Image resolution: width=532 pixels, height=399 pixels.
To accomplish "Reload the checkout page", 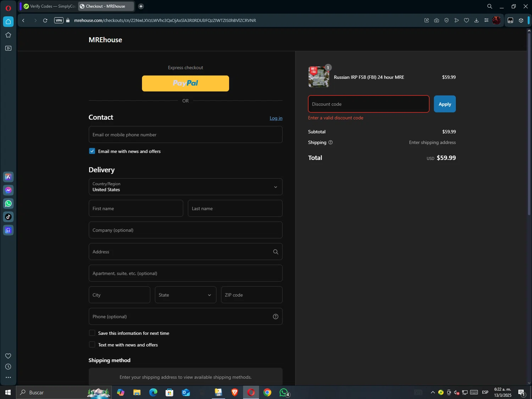I will coord(45,21).
